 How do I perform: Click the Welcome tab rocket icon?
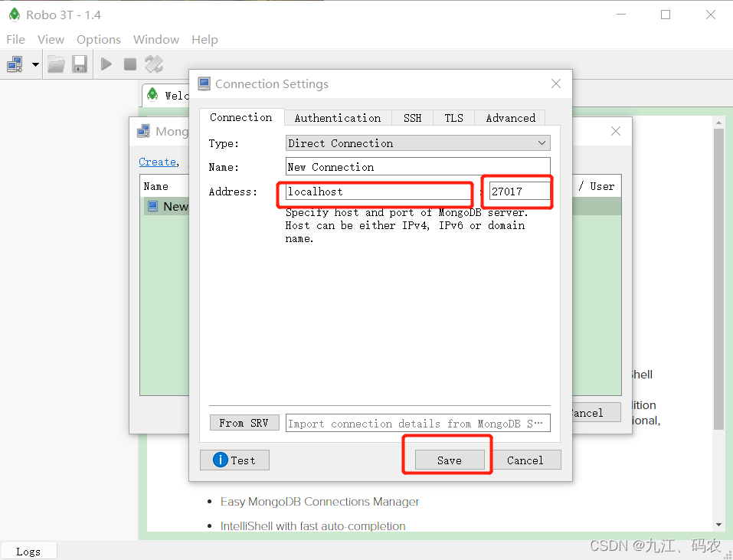pyautogui.click(x=152, y=95)
